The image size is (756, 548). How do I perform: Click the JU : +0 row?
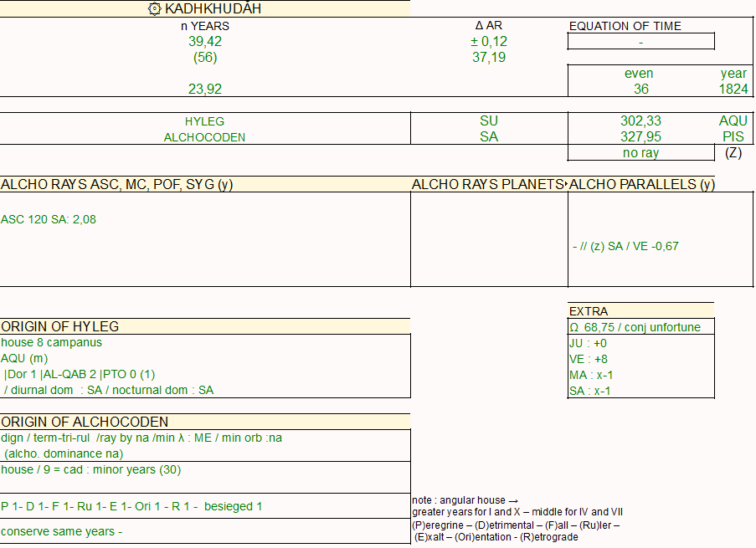(x=588, y=343)
